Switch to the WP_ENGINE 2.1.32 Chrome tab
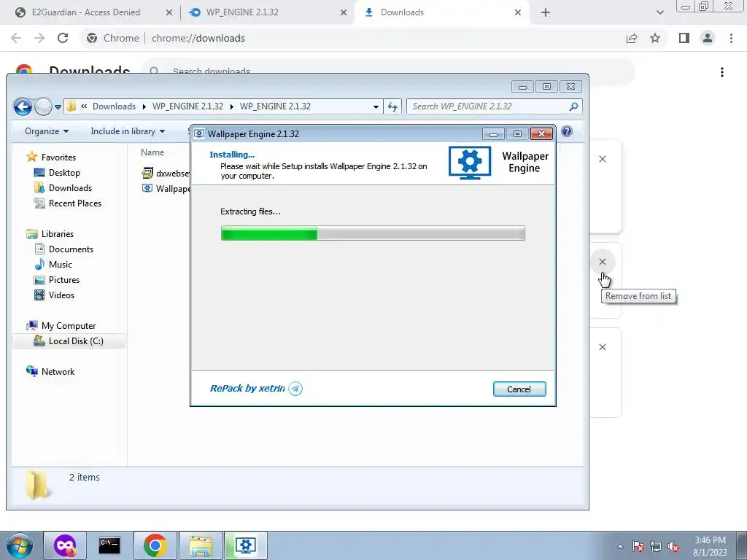This screenshot has height=560, width=747. (x=242, y=12)
